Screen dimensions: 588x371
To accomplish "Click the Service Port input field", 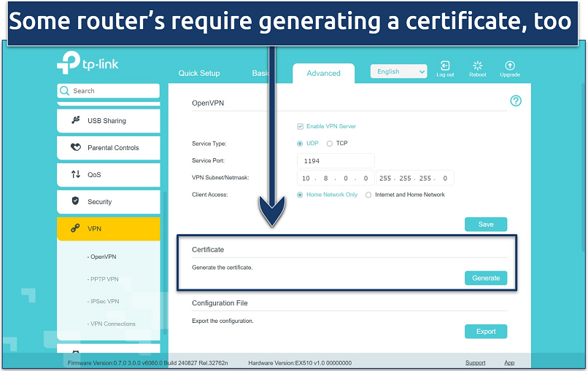I will point(336,160).
